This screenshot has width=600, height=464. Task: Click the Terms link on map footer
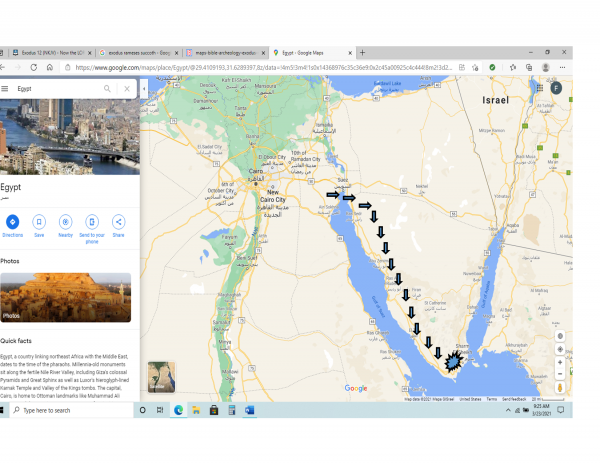coord(491,399)
